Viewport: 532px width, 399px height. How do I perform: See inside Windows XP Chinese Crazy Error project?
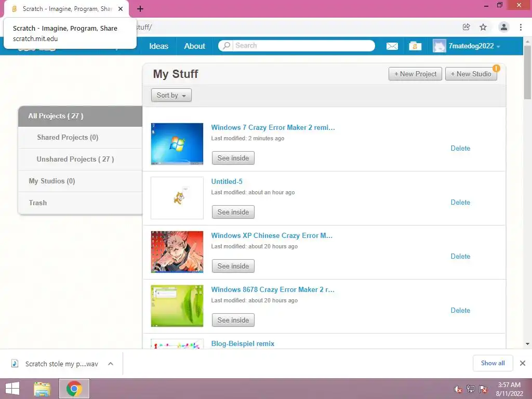pos(233,266)
